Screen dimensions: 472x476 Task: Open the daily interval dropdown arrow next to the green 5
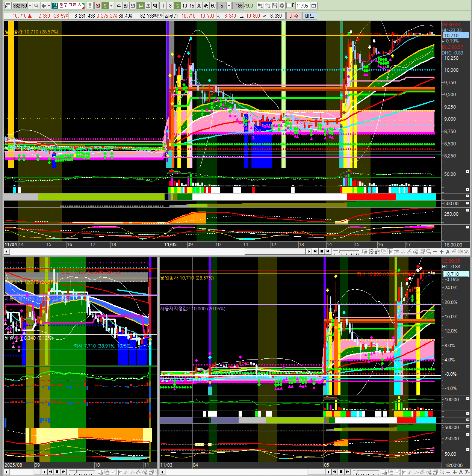coord(111,6)
